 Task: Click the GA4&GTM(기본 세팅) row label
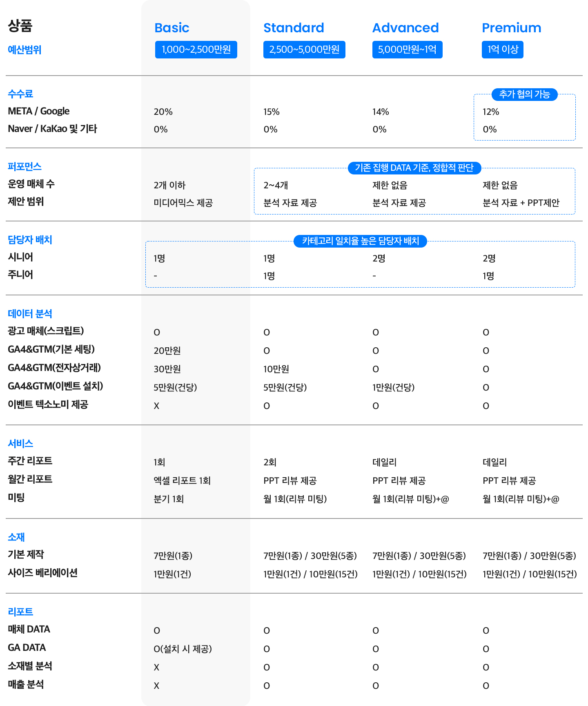coord(51,349)
